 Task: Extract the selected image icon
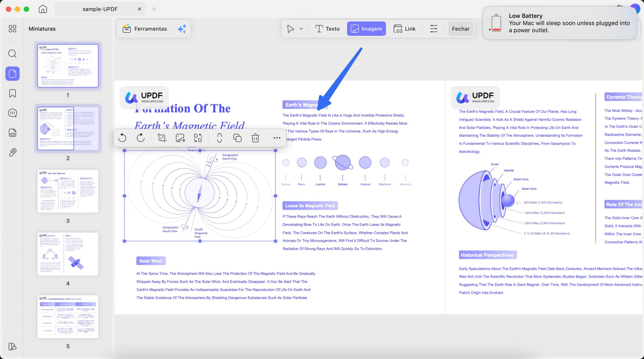tap(180, 138)
